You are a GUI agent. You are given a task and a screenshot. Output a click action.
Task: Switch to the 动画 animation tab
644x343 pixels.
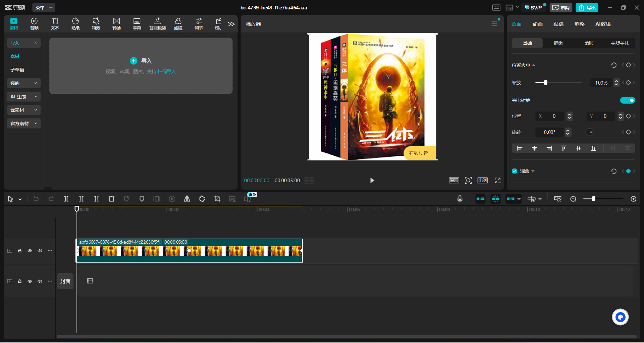(x=537, y=24)
